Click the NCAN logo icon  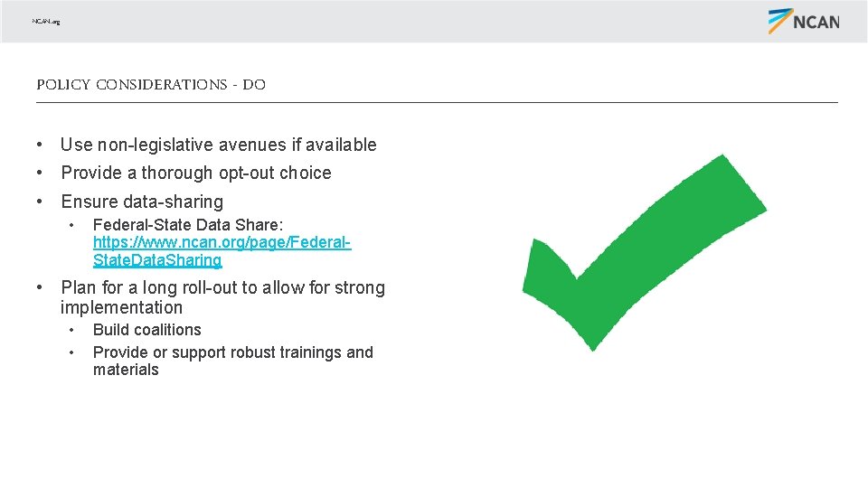(x=804, y=21)
